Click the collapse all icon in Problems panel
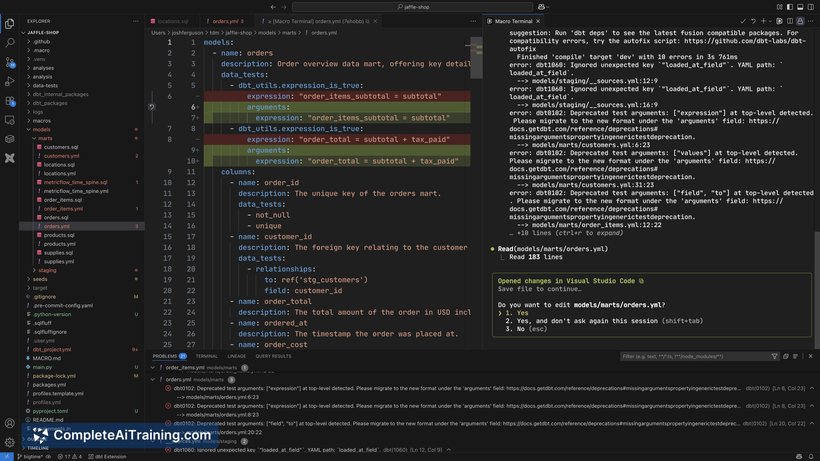 [x=785, y=356]
